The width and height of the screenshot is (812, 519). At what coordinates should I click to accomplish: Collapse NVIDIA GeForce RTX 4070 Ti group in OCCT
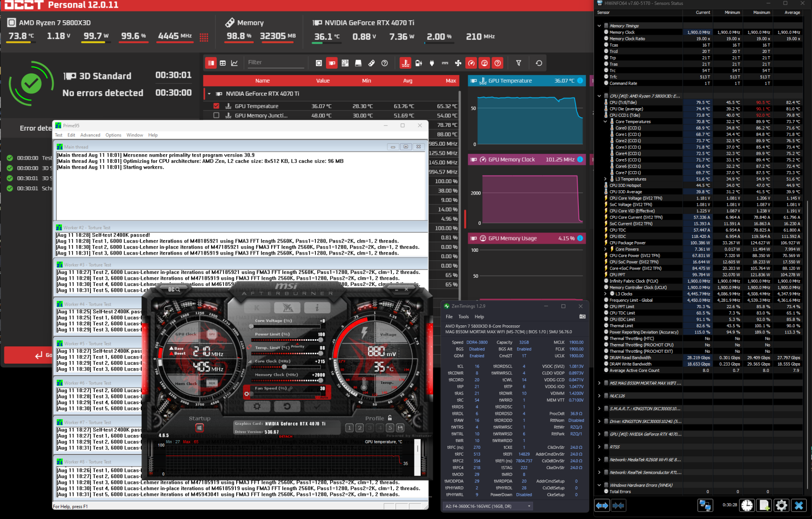tap(209, 94)
